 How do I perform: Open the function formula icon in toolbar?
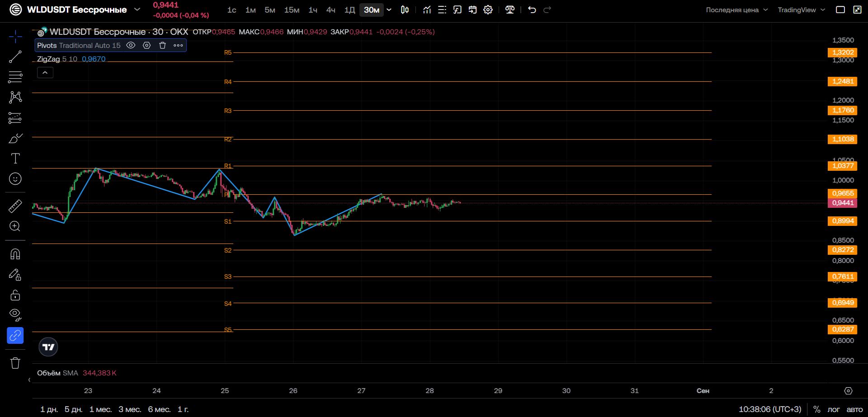[x=458, y=10]
